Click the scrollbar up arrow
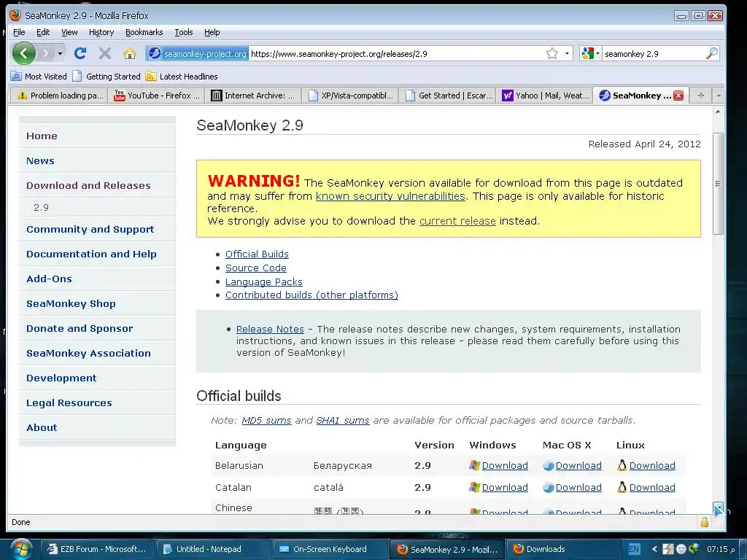This screenshot has width=747, height=560. tap(718, 112)
